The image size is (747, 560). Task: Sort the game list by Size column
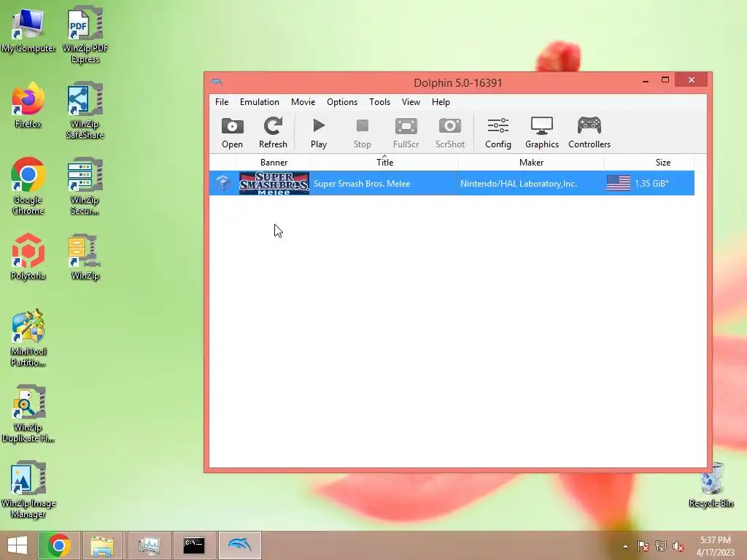coord(662,163)
